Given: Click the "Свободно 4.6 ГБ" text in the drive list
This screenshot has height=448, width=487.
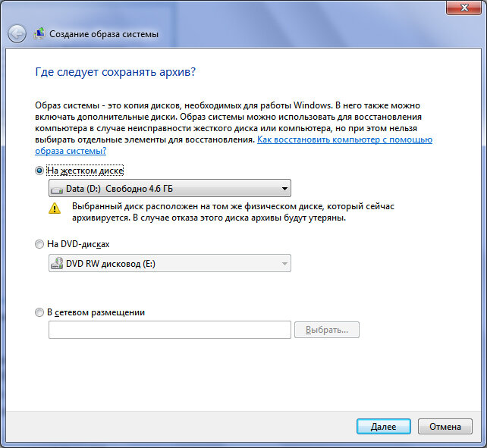Looking at the screenshot, I should coord(145,189).
